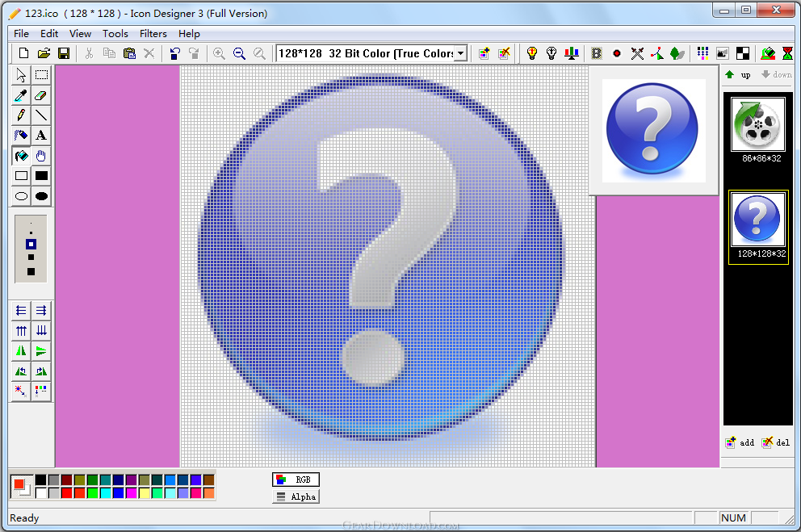The height and width of the screenshot is (532, 801).
Task: Click del below the image list
Action: coord(776,442)
